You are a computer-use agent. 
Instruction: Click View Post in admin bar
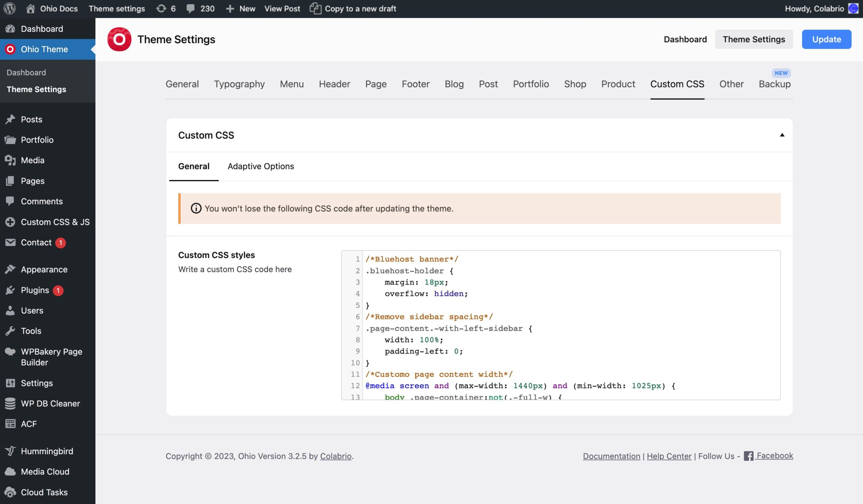click(282, 8)
